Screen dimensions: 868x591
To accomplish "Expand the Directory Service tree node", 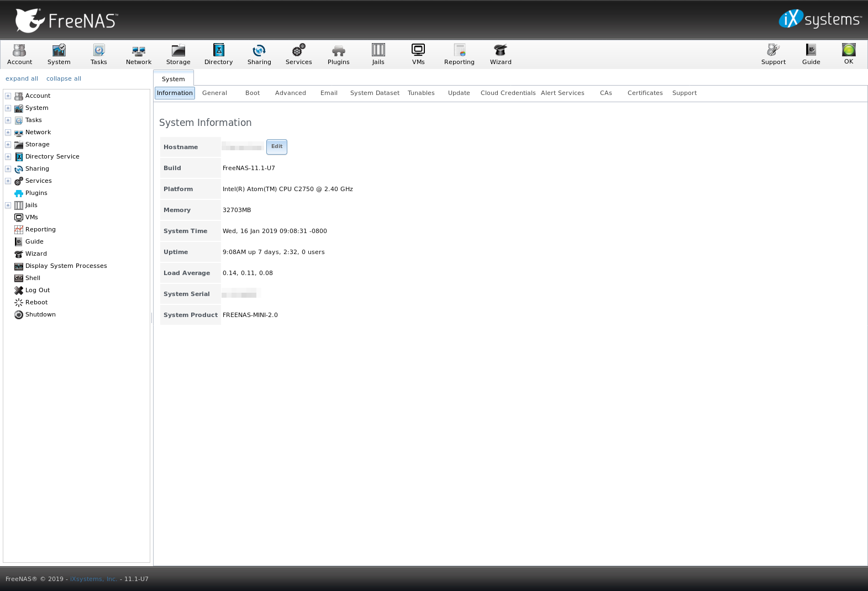I will (8, 156).
